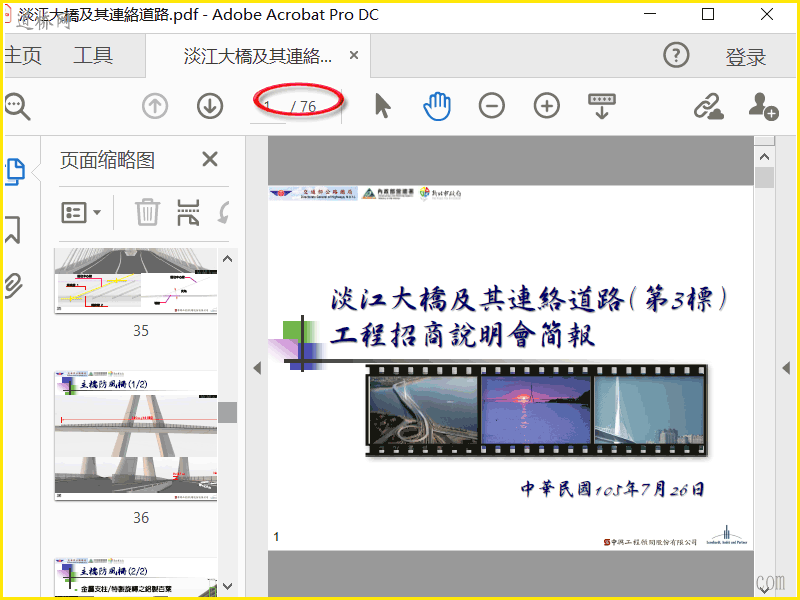Select the 淡江大橋及其連絡... document tab
Screen dimensions: 800x600
point(258,56)
